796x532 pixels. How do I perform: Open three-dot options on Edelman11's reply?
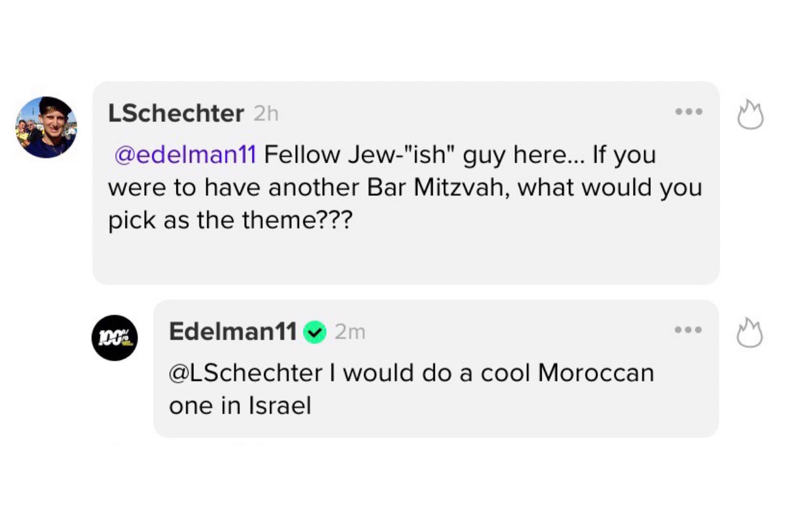click(688, 330)
